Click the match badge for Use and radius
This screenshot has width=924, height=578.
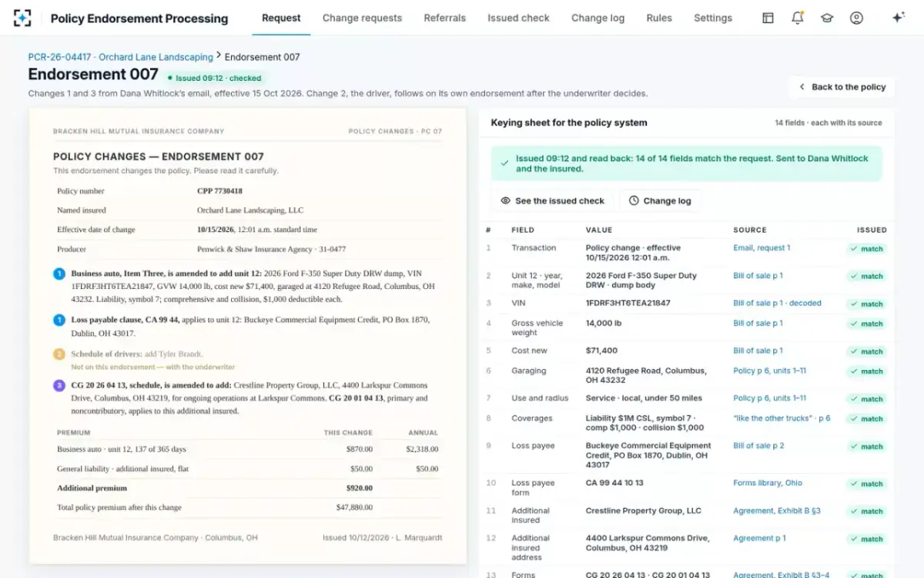point(866,399)
